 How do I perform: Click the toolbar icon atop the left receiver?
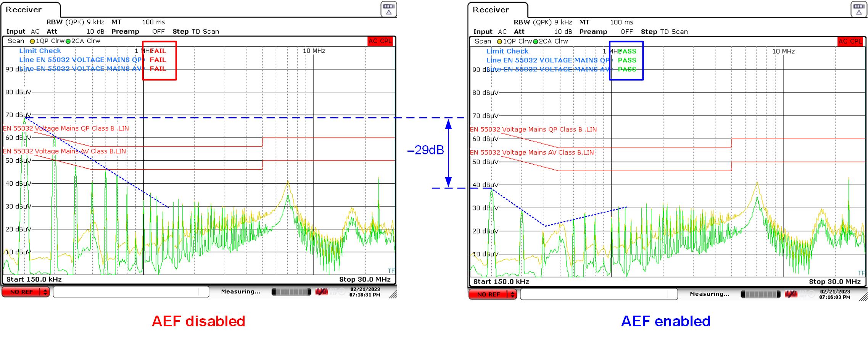pyautogui.click(x=388, y=9)
